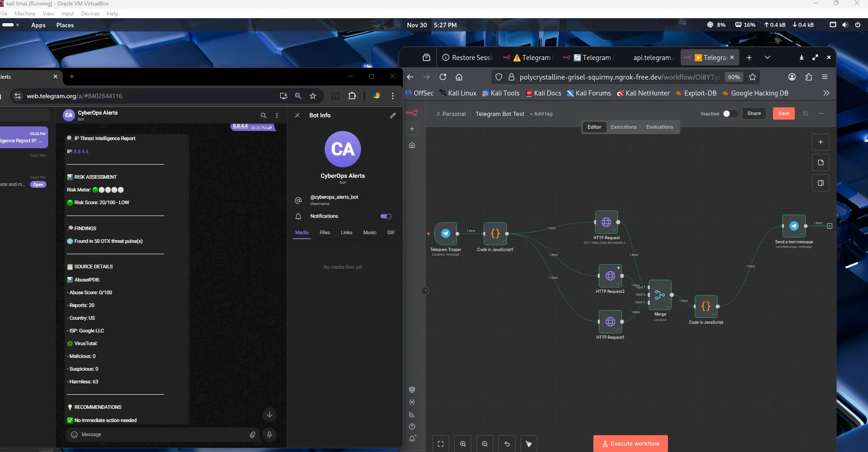Viewport: 868px width, 452px height.
Task: Tidy up the workflow with the broom button
Action: click(529, 444)
